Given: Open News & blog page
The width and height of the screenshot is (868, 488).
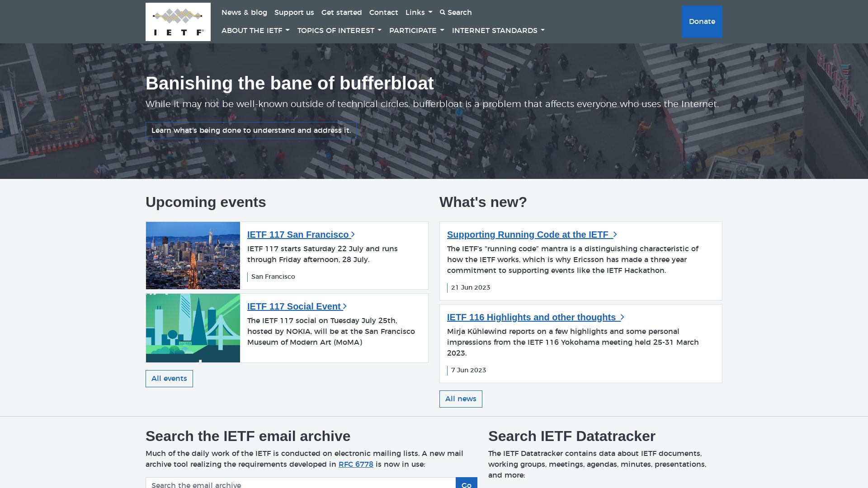Looking at the screenshot, I should coord(244,13).
